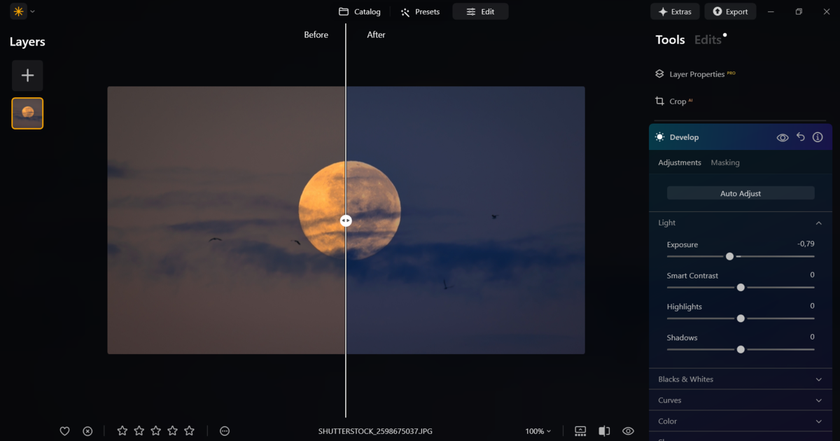Open the 100% zoom dropdown
Screen dimensions: 840x441
coord(538,431)
